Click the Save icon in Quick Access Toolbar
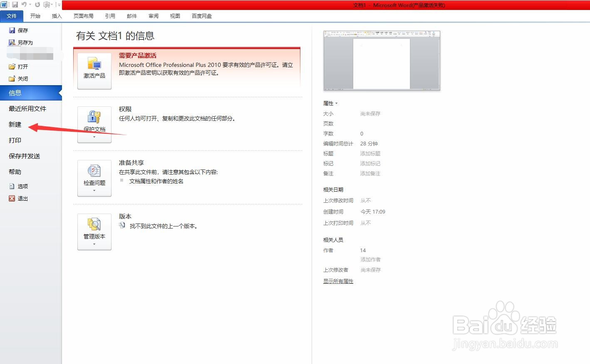The width and height of the screenshot is (590, 364). click(15, 5)
